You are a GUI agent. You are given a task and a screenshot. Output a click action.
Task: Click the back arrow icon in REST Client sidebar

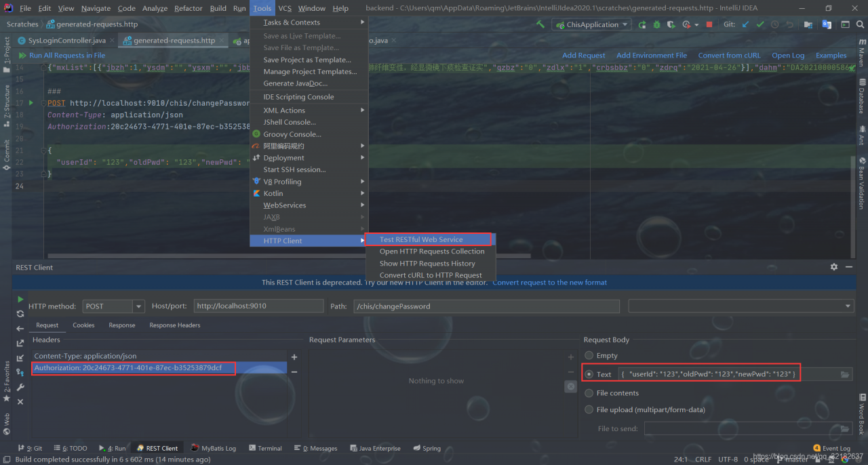pyautogui.click(x=20, y=329)
